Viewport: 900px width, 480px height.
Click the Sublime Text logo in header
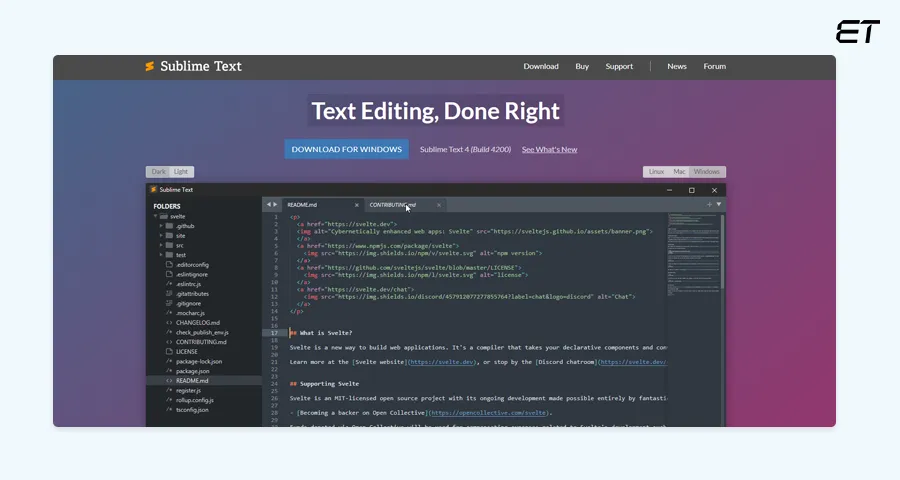tap(193, 66)
